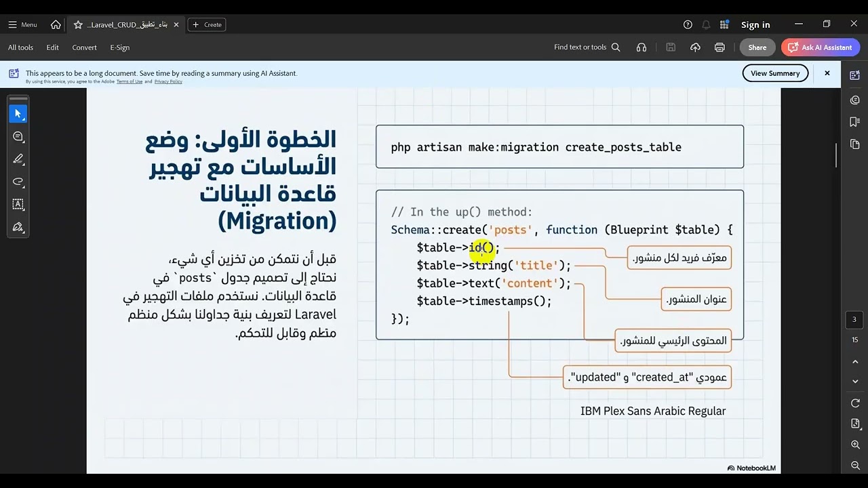Image resolution: width=868 pixels, height=488 pixels.
Task: Click the current page number box 3
Action: (854, 319)
